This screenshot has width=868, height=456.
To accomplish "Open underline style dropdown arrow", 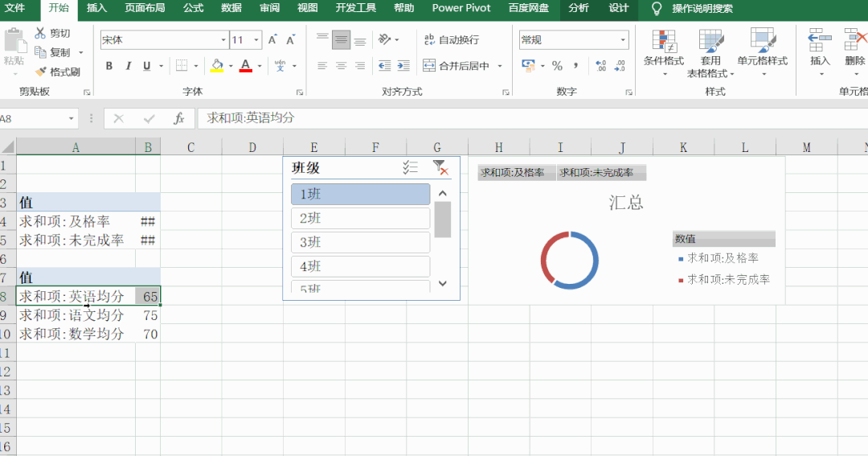I will (x=161, y=66).
